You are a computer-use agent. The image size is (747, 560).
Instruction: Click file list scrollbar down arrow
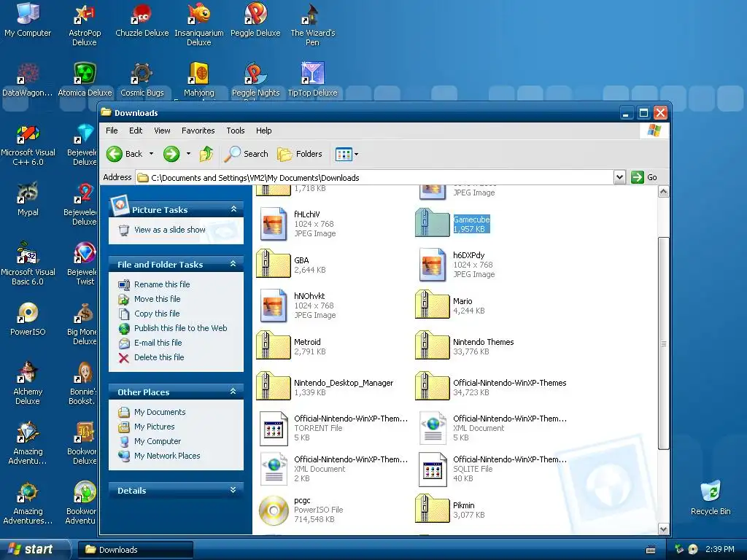point(663,529)
